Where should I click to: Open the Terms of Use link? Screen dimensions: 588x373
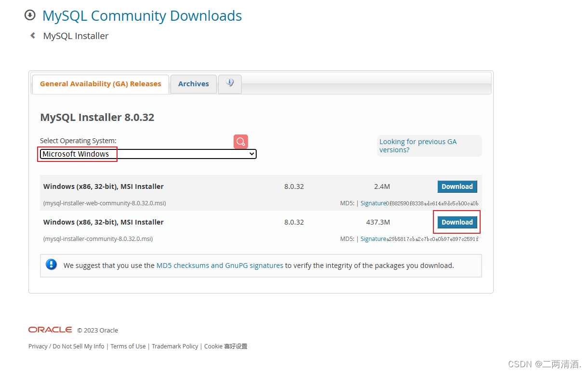tap(128, 346)
